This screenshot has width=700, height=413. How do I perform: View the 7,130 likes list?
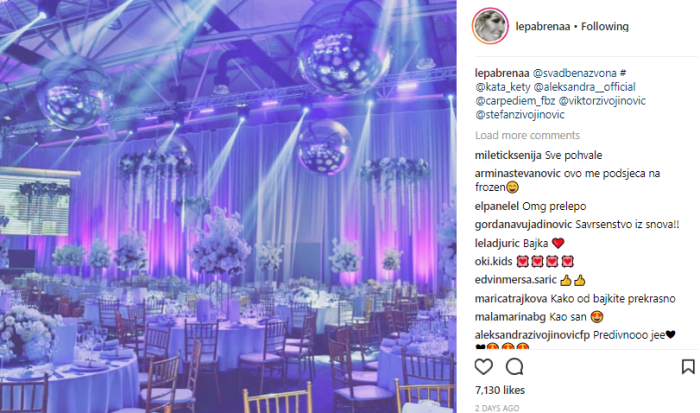click(x=500, y=390)
